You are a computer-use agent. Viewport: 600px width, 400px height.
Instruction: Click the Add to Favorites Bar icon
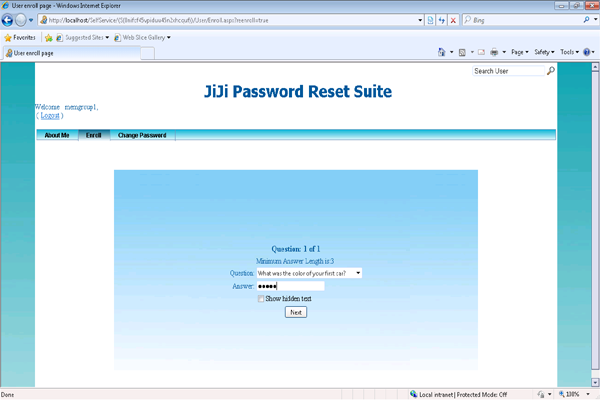49,38
